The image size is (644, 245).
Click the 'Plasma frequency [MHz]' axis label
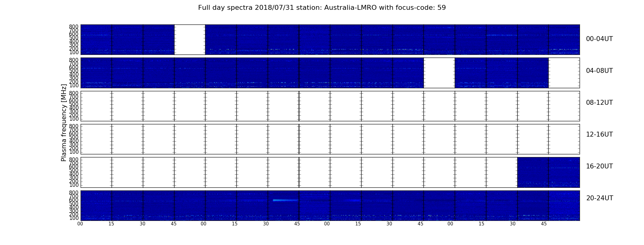pyautogui.click(x=64, y=123)
